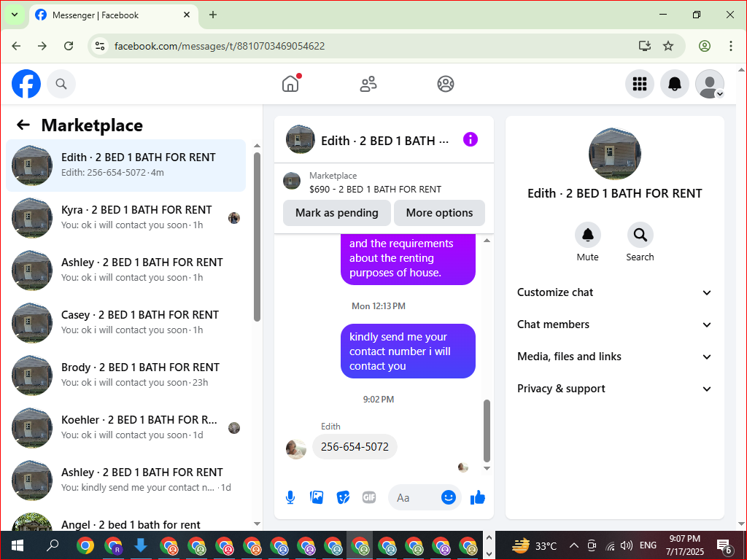The height and width of the screenshot is (560, 747).
Task: Show hidden system tray icons
Action: [574, 545]
